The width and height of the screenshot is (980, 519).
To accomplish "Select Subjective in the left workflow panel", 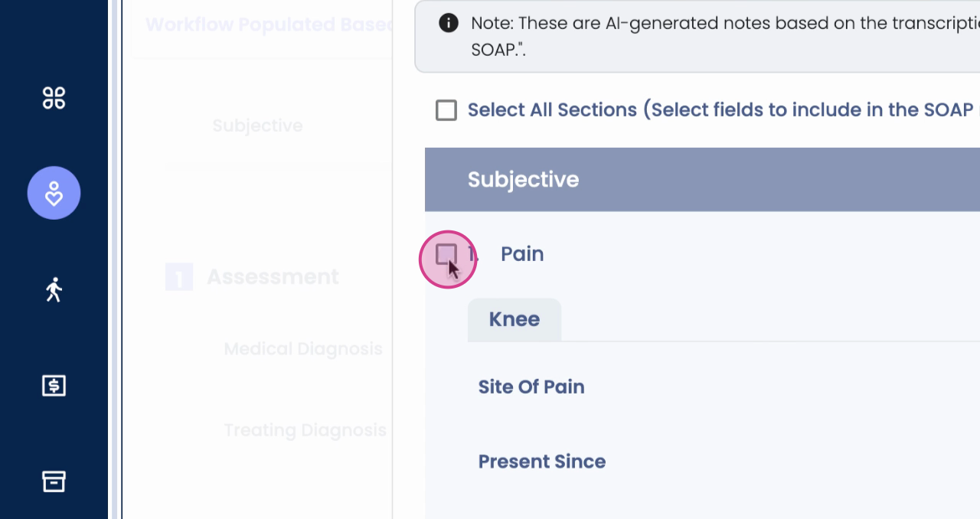I will coord(257,126).
